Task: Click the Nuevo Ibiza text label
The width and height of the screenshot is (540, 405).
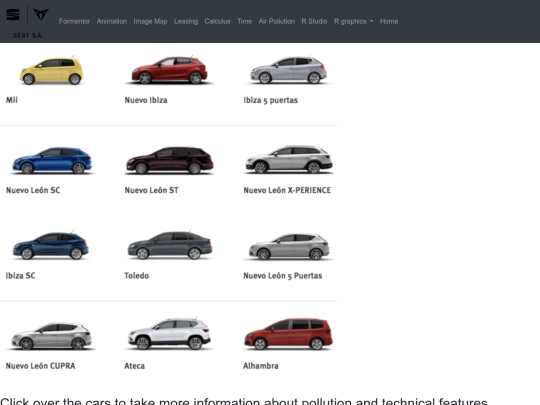Action: (x=146, y=100)
